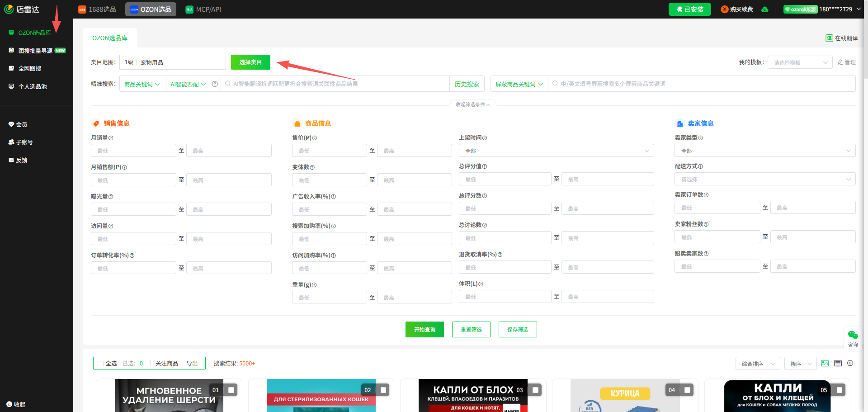The height and width of the screenshot is (412, 868).
Task: Open the 咨询 WeChat consult icon
Action: coord(853,335)
